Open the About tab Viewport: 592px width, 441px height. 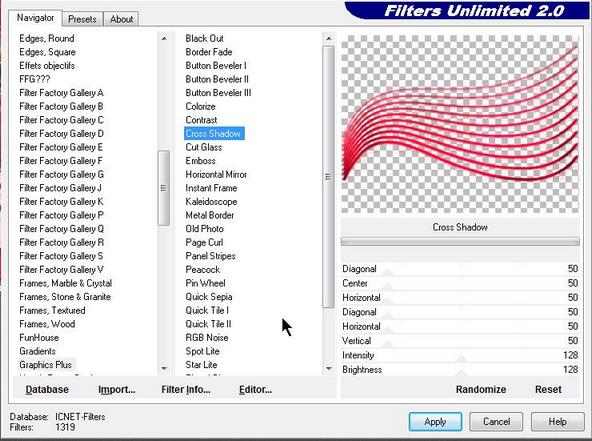click(x=121, y=19)
